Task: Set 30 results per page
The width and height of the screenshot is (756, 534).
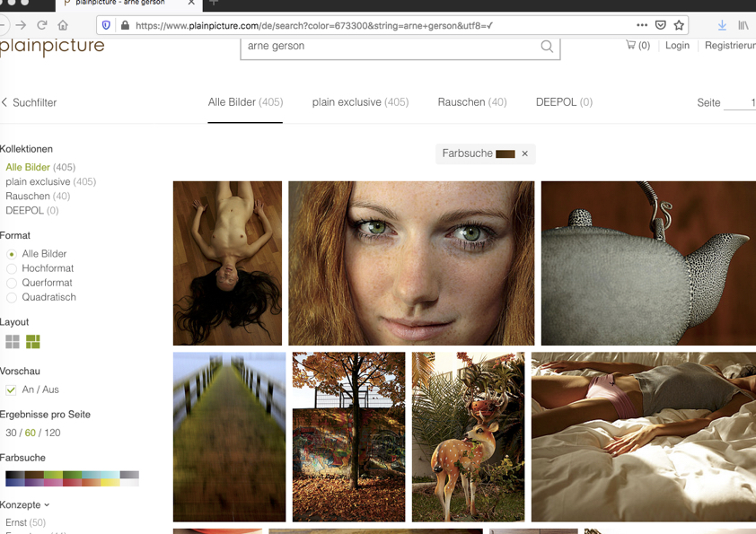Action: [11, 433]
